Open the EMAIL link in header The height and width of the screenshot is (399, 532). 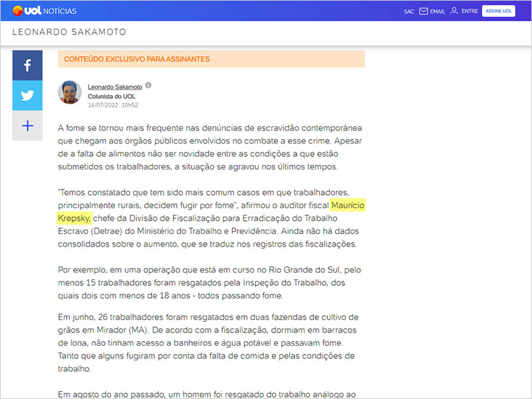[437, 11]
